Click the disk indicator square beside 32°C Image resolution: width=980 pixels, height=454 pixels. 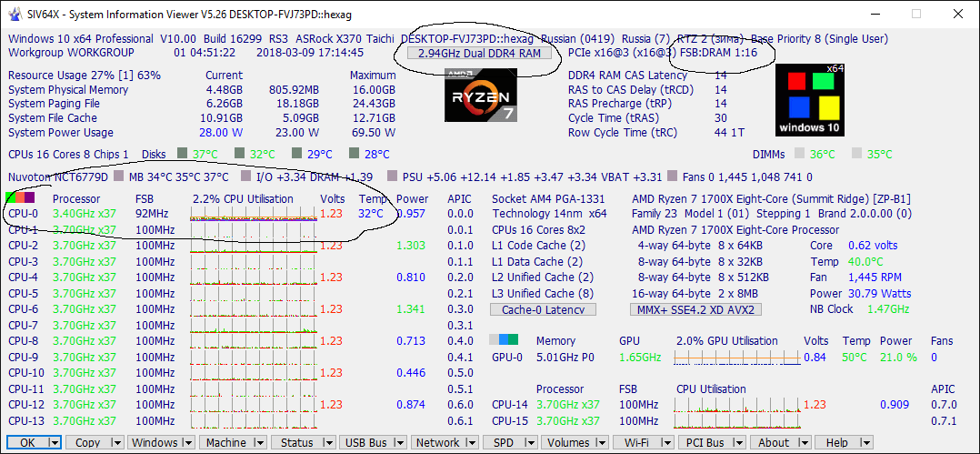point(240,153)
